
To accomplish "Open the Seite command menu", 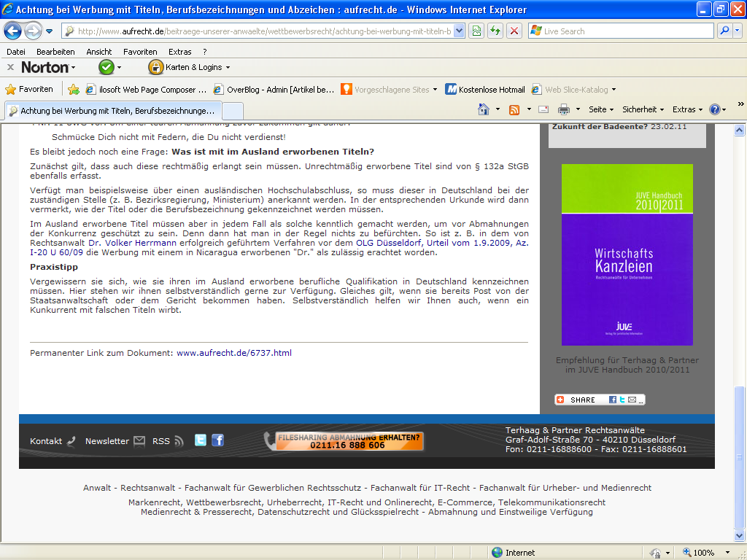I will click(601, 110).
